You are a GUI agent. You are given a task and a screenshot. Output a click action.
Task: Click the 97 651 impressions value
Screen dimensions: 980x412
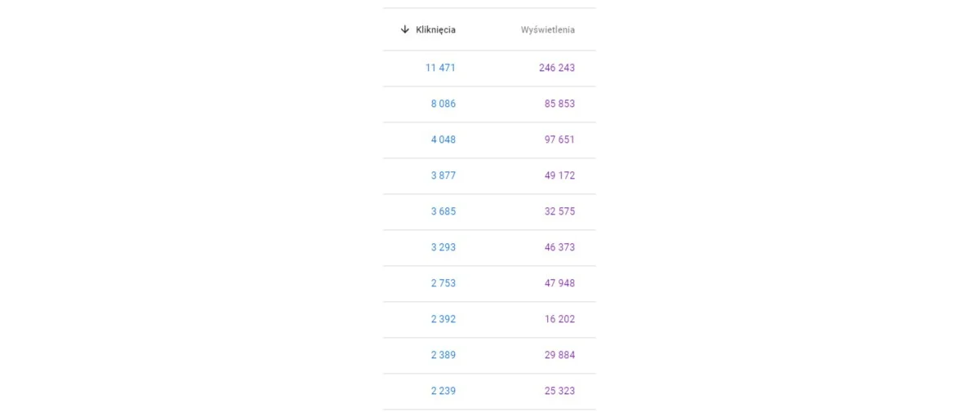559,140
